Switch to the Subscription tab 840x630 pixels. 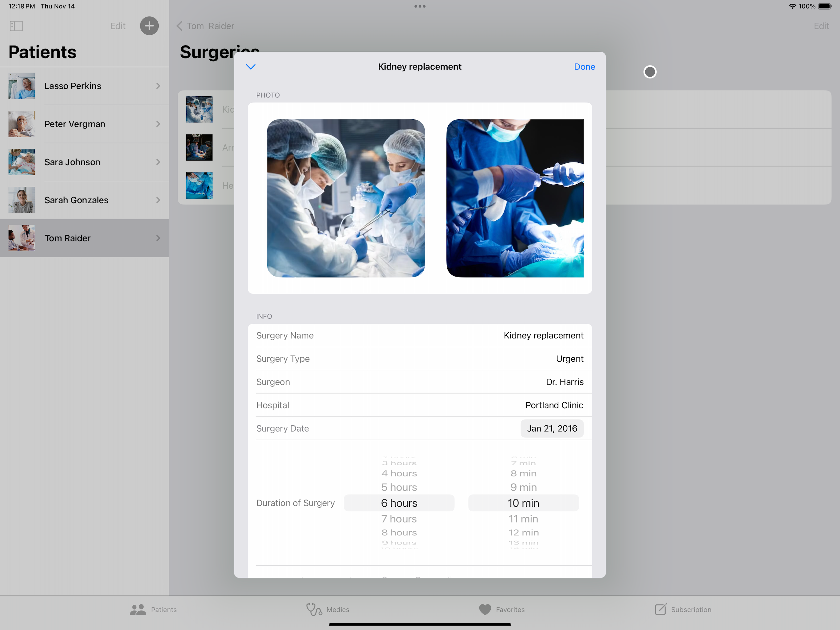[x=683, y=609]
